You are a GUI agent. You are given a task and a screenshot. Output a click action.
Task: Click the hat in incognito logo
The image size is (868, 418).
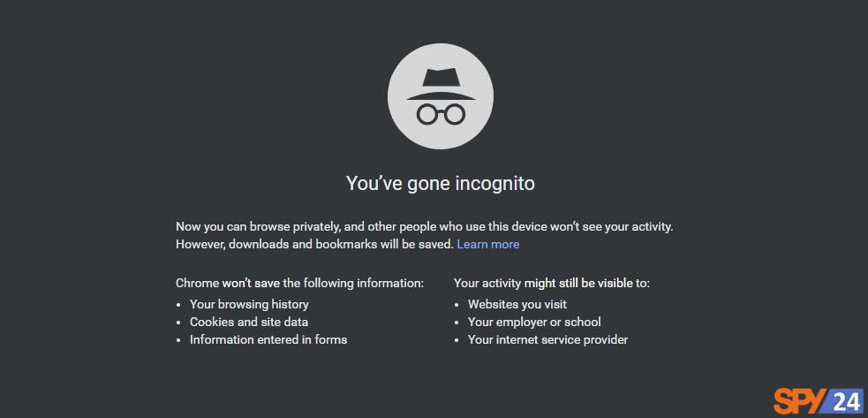[441, 84]
